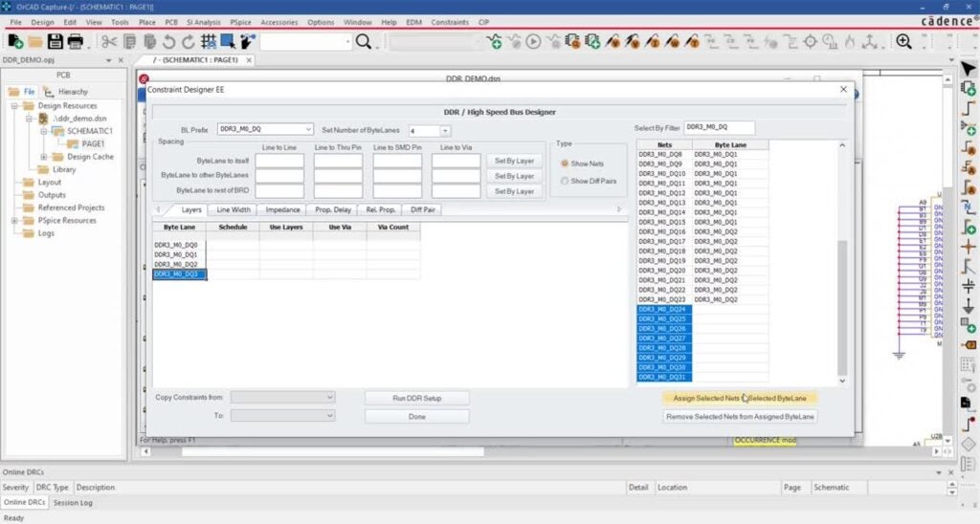Collapse the Design Resources tree node

14,106
